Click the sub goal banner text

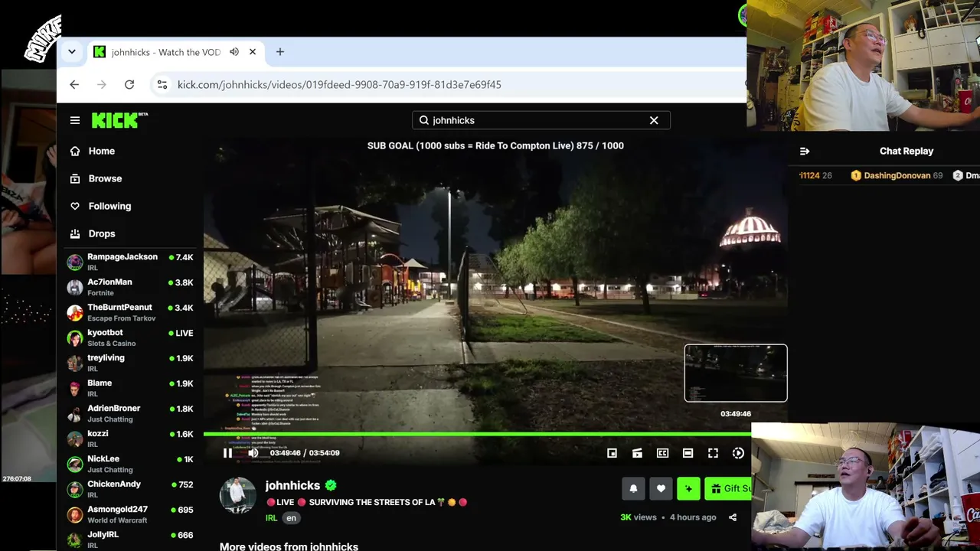495,145
